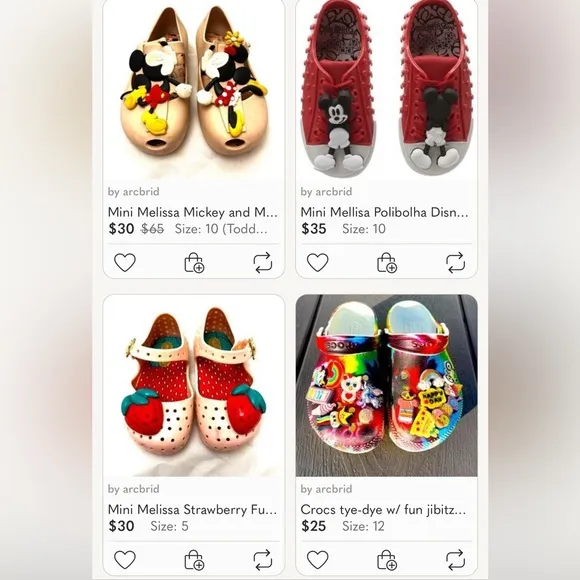The width and height of the screenshot is (580, 580).
Task: Share the Strawberry shoes listing
Action: pos(263,560)
